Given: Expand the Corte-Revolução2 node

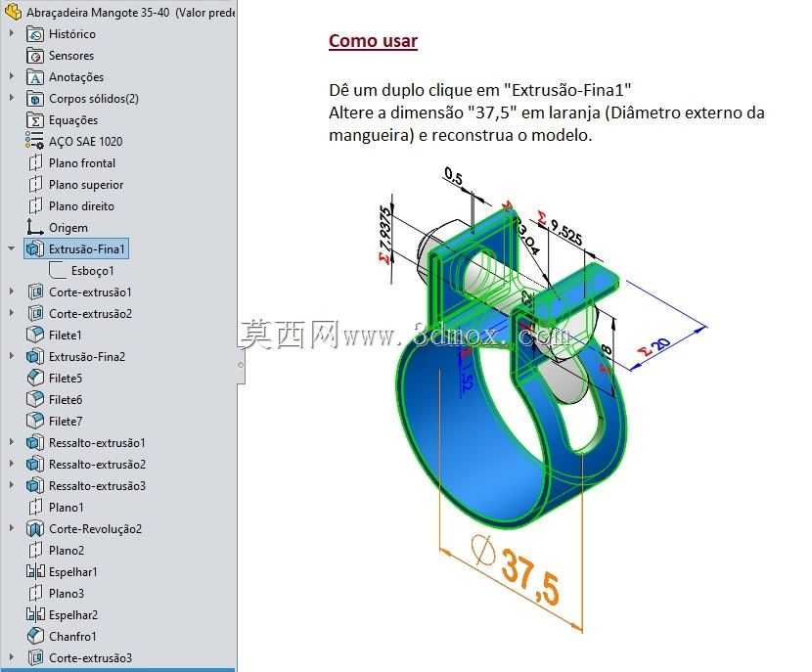Looking at the screenshot, I should point(12,528).
